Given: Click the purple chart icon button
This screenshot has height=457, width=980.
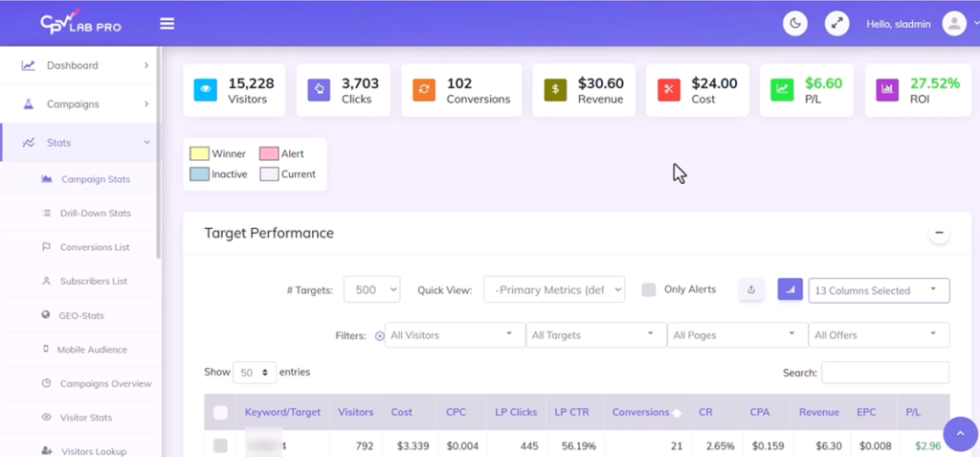Looking at the screenshot, I should pos(790,290).
